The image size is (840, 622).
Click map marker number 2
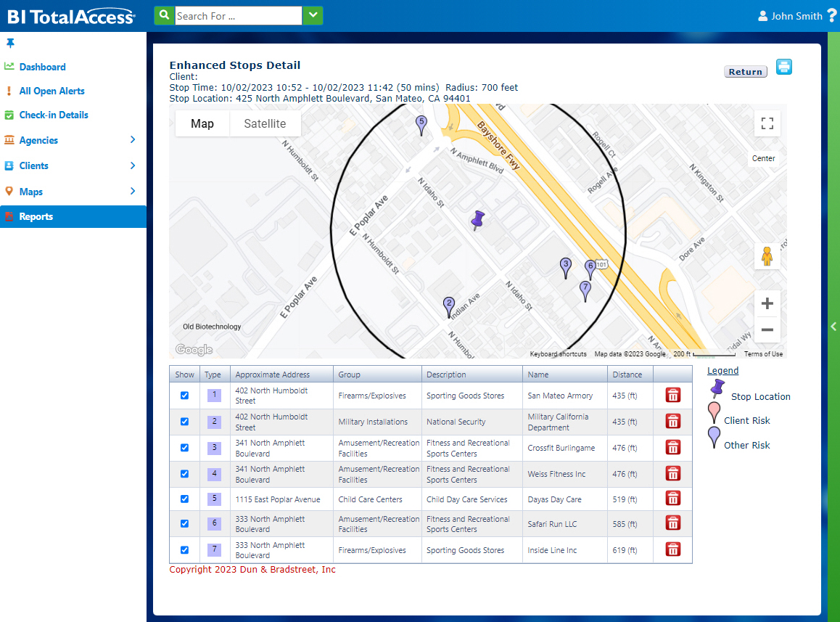[449, 307]
